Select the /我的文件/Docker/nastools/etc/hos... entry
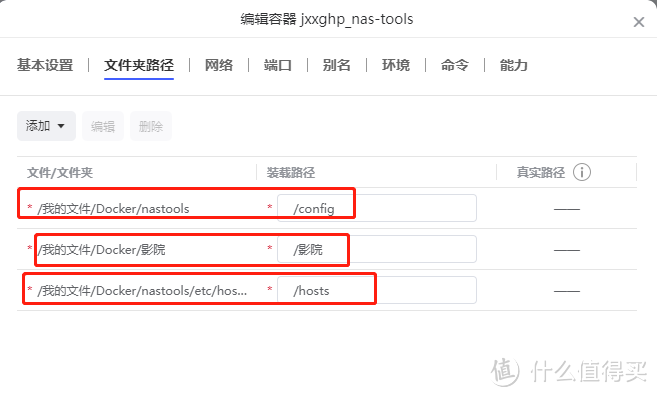657x397 pixels. pos(142,291)
